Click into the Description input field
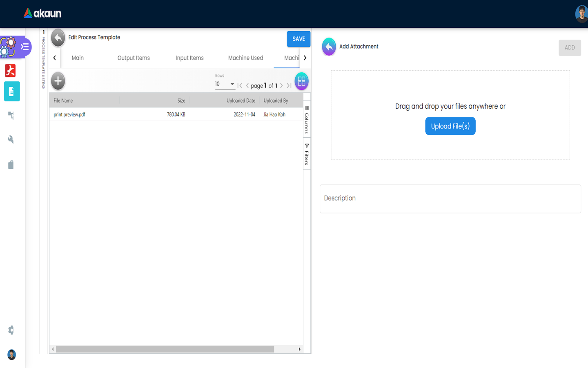The width and height of the screenshot is (588, 368). tap(450, 199)
